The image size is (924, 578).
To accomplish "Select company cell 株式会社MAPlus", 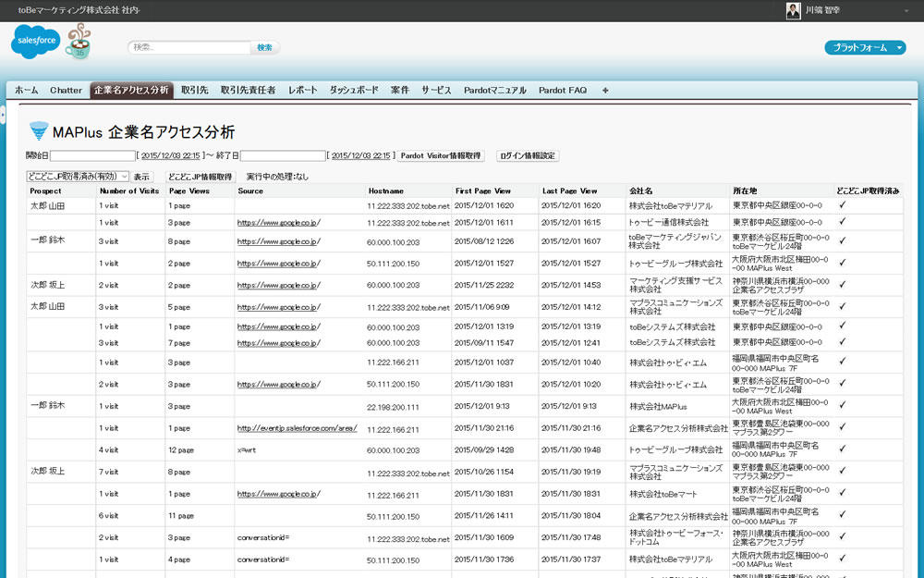I will [658, 406].
